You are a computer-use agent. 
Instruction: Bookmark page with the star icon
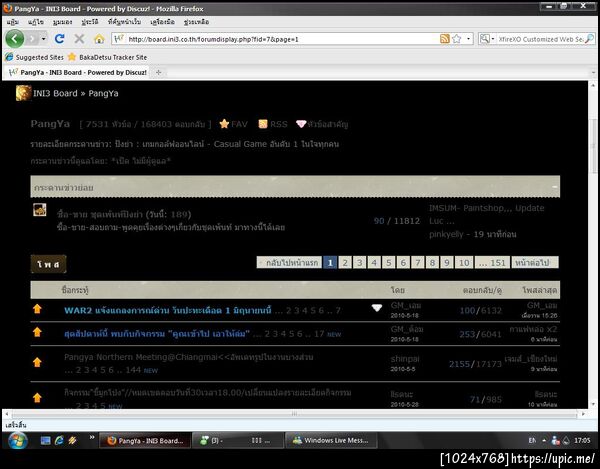point(457,39)
